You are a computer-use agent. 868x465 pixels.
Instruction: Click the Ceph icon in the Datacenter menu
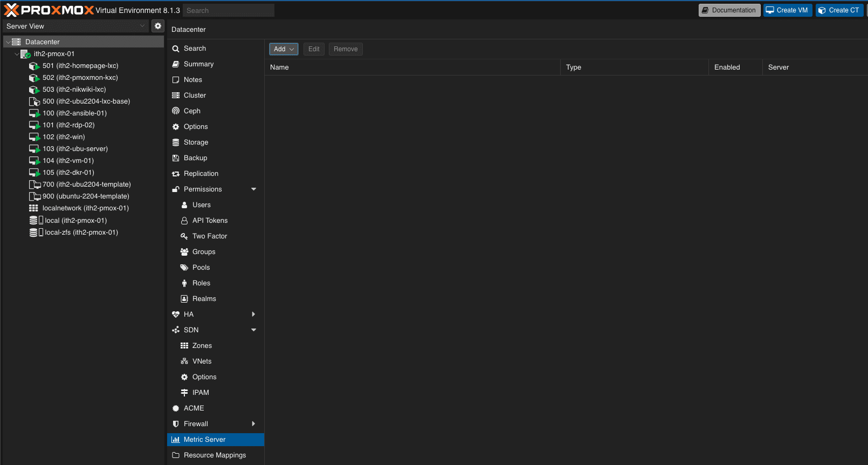coord(176,111)
